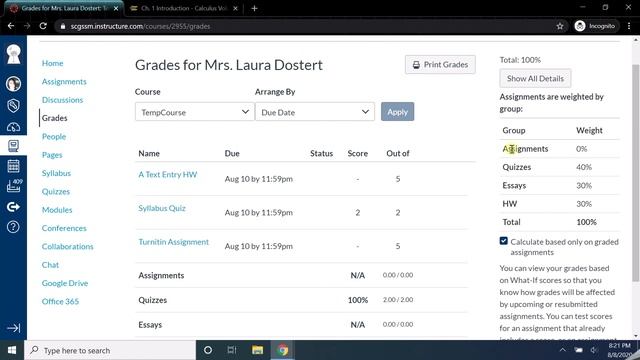
Task: Click the Print Grades button
Action: [440, 65]
